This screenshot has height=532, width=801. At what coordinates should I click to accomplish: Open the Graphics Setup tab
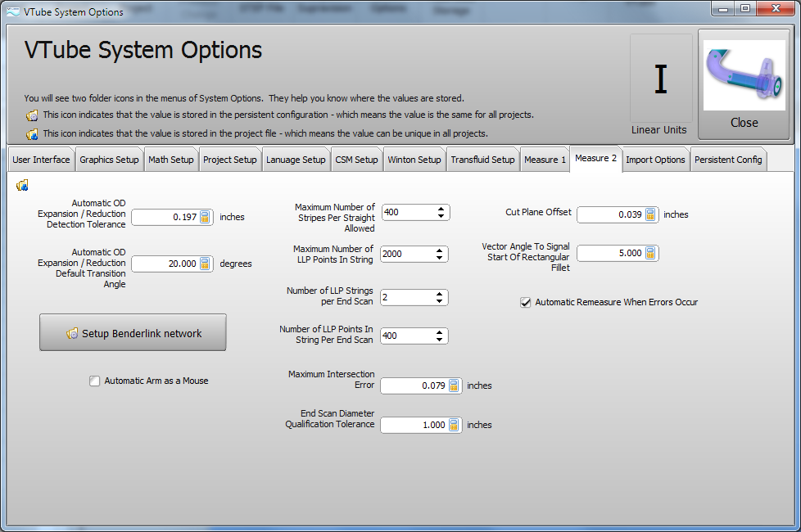coord(109,160)
